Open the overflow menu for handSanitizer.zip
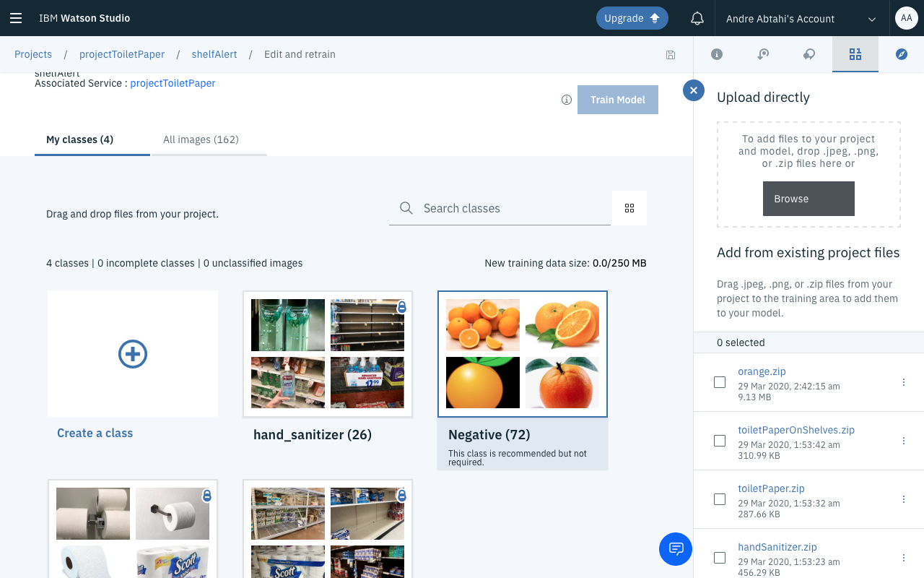This screenshot has height=578, width=924. [904, 558]
